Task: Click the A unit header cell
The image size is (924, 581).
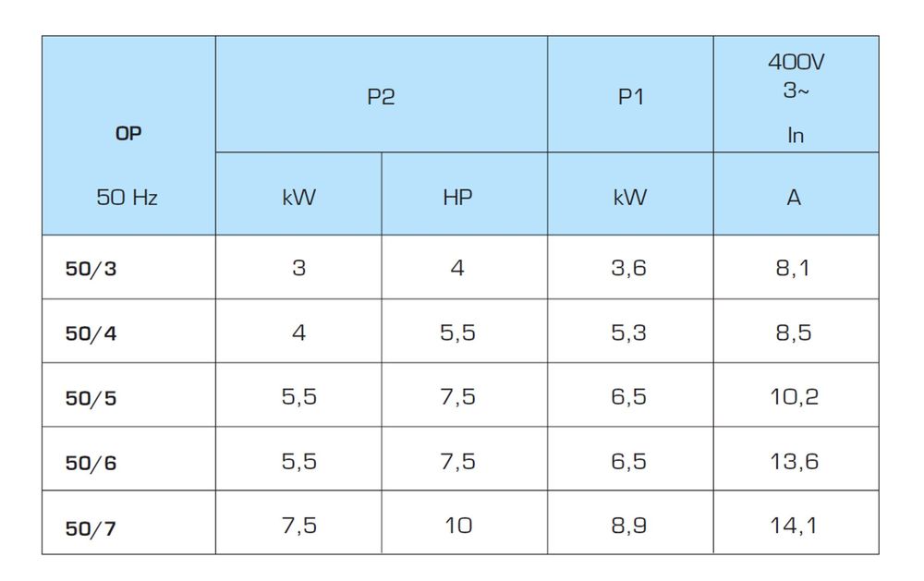Action: [794, 197]
